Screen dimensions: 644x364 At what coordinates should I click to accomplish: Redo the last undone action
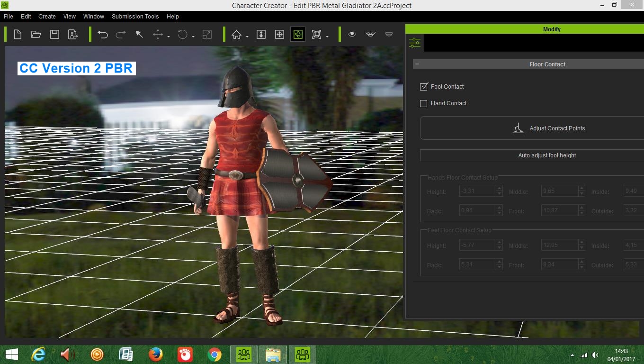coord(121,35)
